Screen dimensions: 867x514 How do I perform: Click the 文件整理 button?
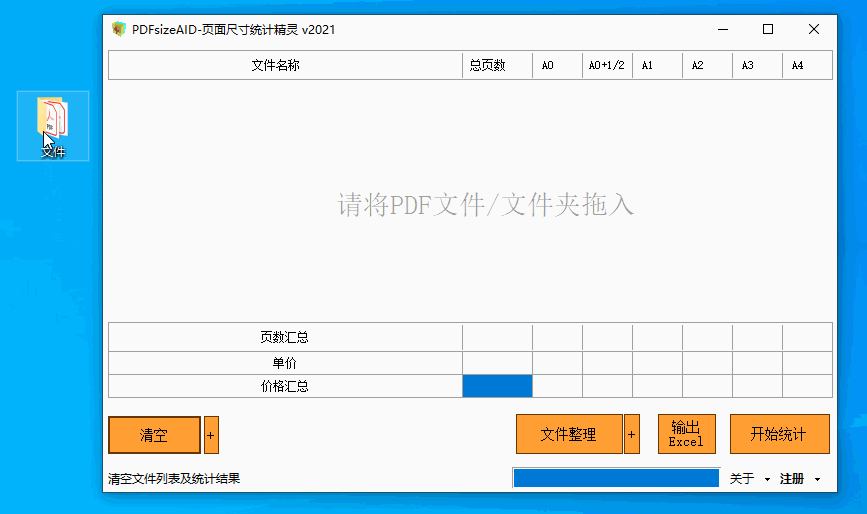569,434
